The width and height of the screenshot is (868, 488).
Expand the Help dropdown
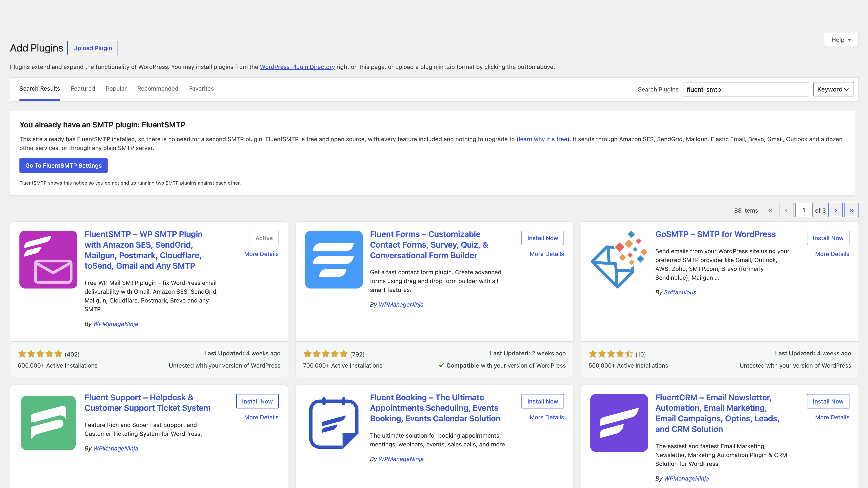coord(841,40)
